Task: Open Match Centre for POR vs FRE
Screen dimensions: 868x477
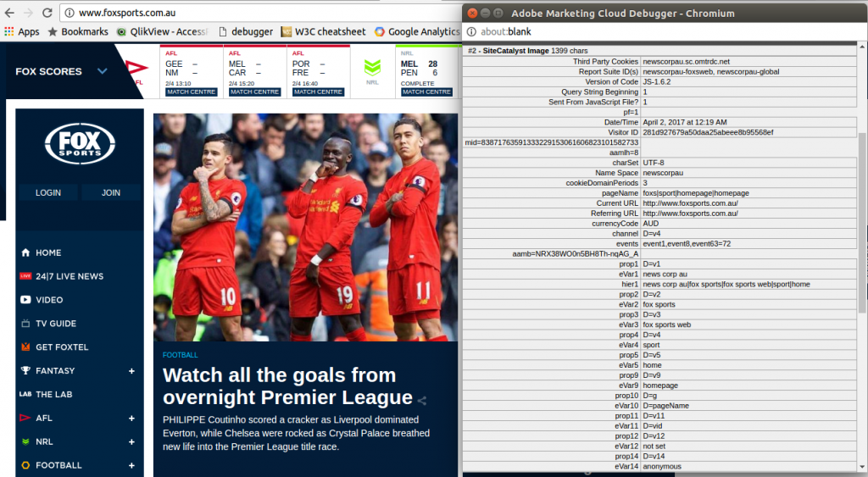Action: click(319, 92)
